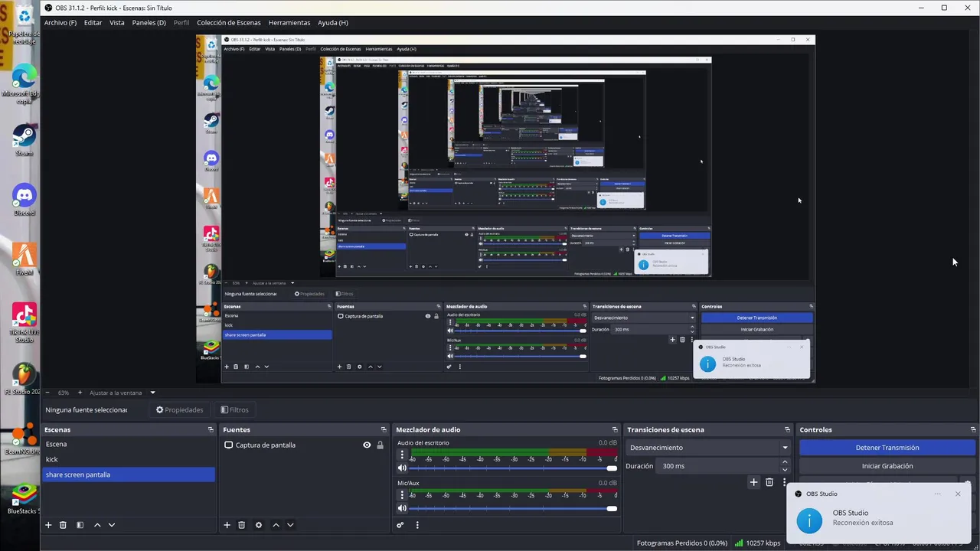Decrease the transition duration with the down arrow
This screenshot has width=980, height=551.
[x=785, y=469]
